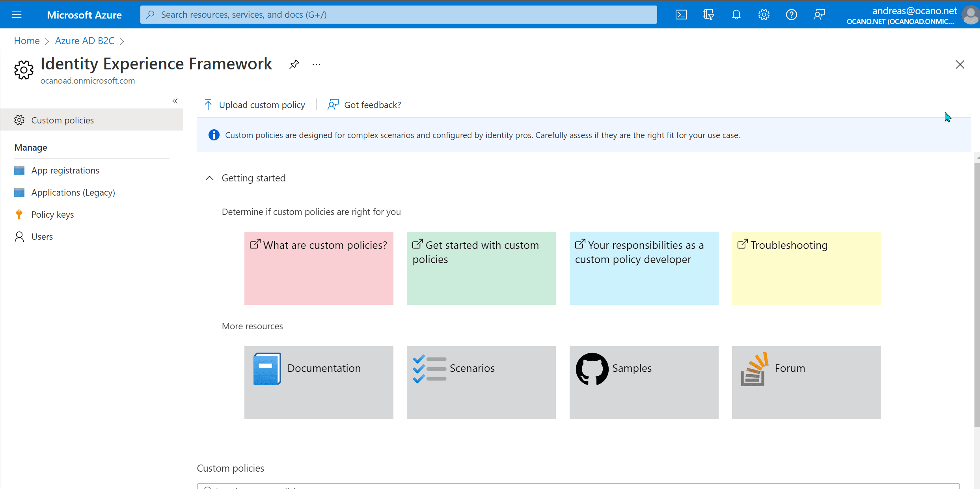
Task: Click the top bar feedback icon
Action: coord(819,15)
